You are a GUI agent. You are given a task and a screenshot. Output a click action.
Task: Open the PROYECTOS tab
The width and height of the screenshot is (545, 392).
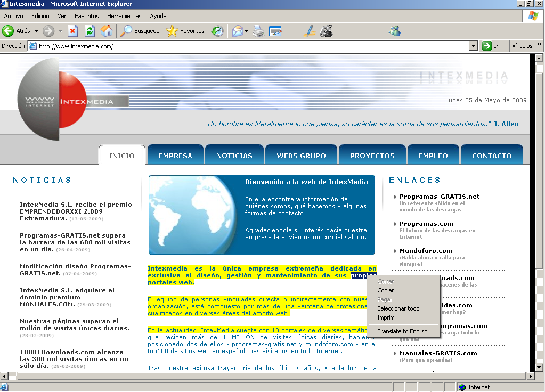pos(372,155)
